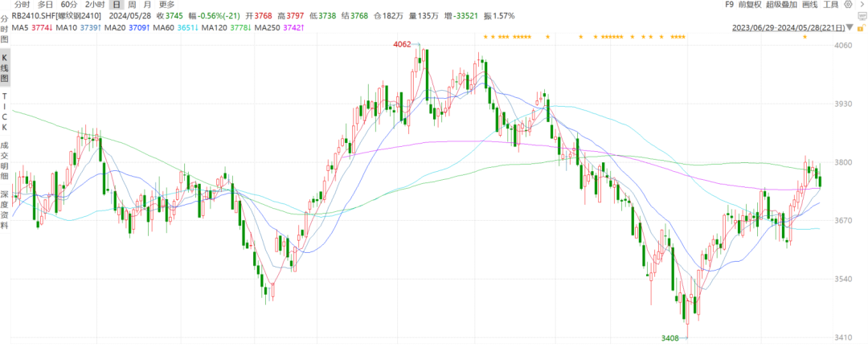Click the 超级叠加 overlay button

coord(782,5)
